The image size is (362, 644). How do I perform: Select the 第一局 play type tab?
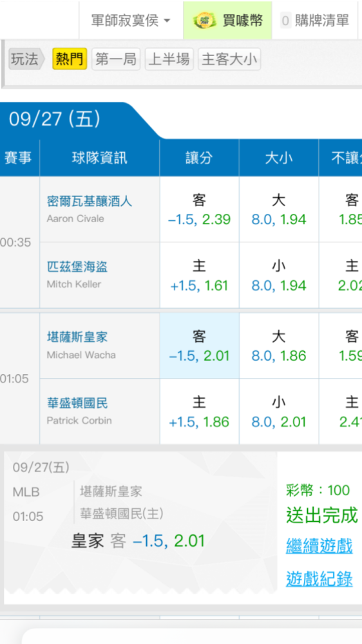coord(116,59)
